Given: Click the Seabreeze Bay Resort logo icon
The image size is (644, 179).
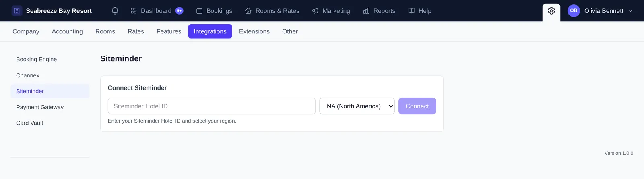Looking at the screenshot, I should [17, 11].
